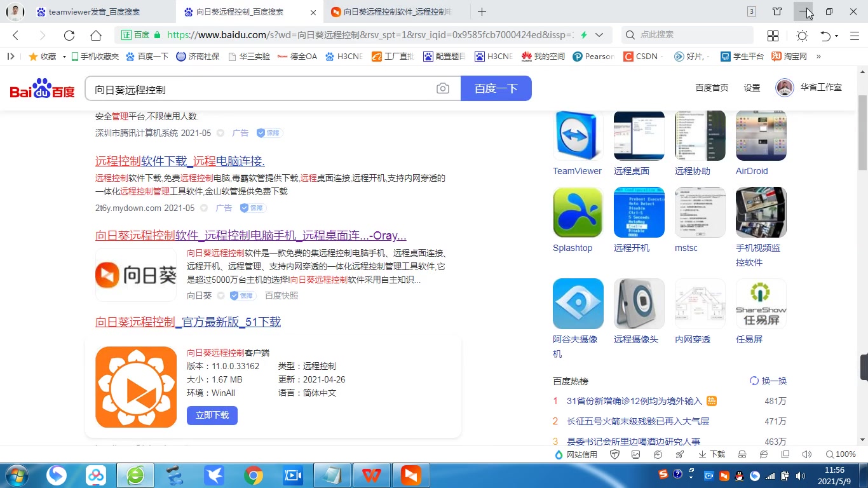The image size is (868, 488).
Task: Close the 向日葵远程控制_百度搜索 tab
Action: (x=313, y=12)
